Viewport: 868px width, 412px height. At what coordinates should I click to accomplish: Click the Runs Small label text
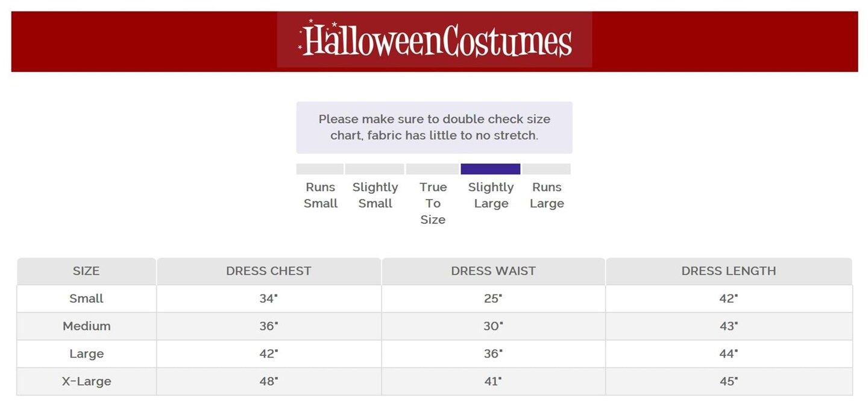(320, 195)
